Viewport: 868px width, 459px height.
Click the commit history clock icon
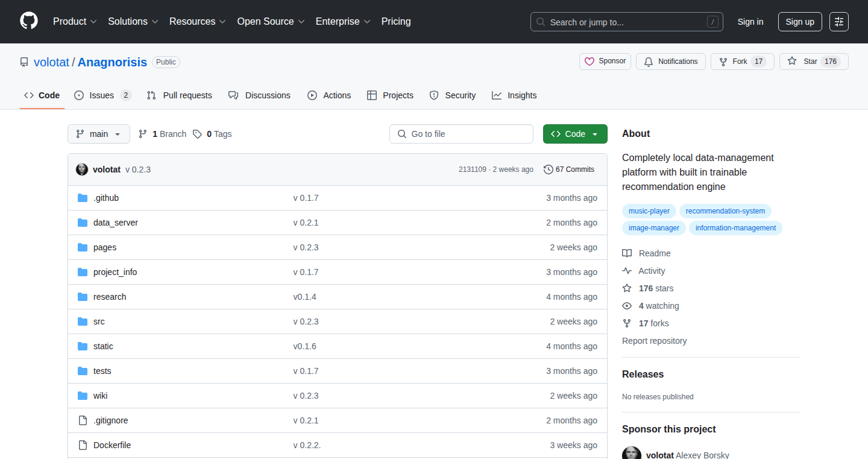[548, 169]
